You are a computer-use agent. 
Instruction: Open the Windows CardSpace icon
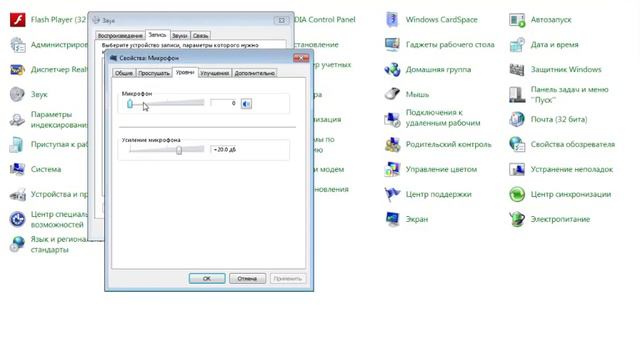click(392, 20)
